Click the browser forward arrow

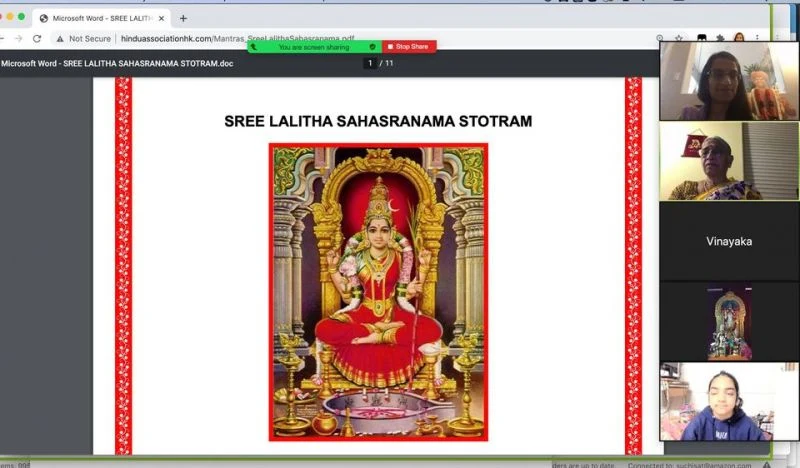click(x=18, y=38)
